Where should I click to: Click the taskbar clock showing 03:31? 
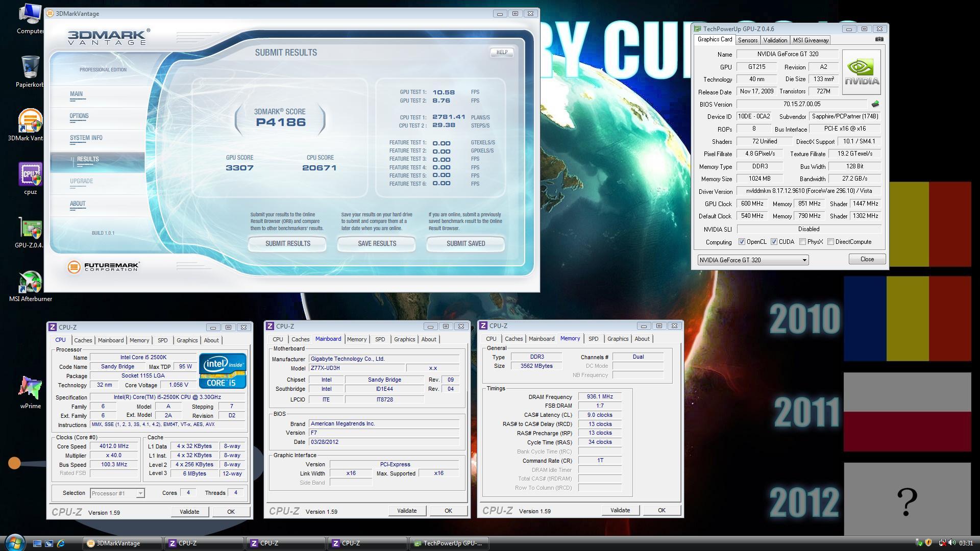point(966,543)
